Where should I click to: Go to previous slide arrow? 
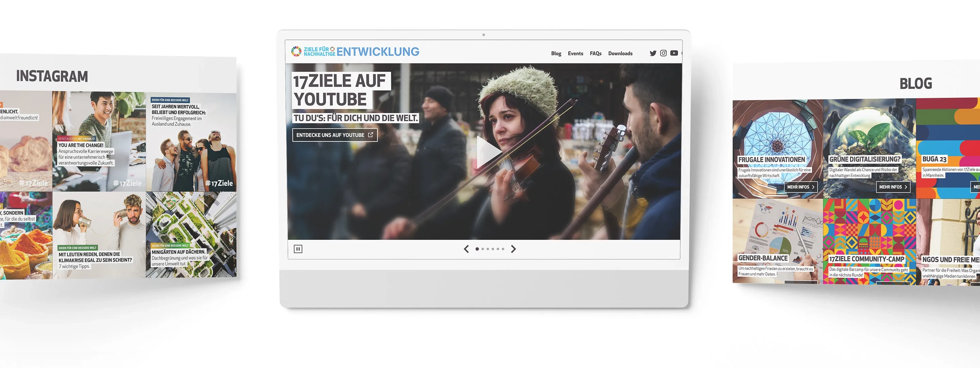(x=467, y=249)
